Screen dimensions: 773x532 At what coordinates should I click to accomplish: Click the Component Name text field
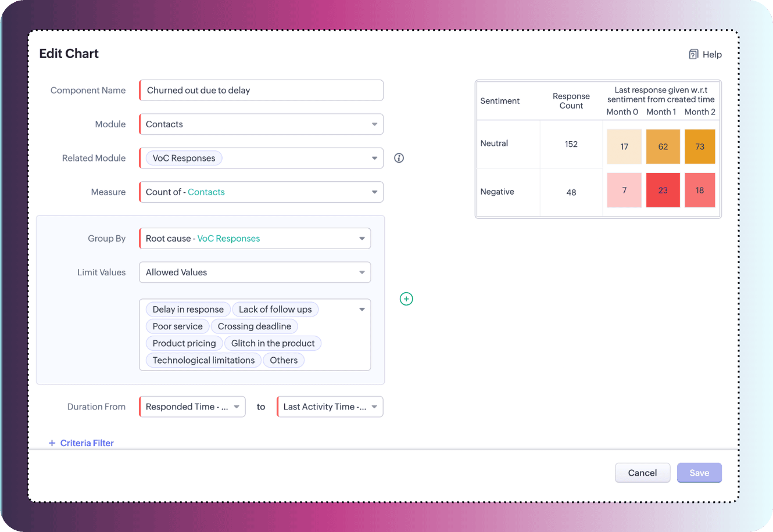262,91
